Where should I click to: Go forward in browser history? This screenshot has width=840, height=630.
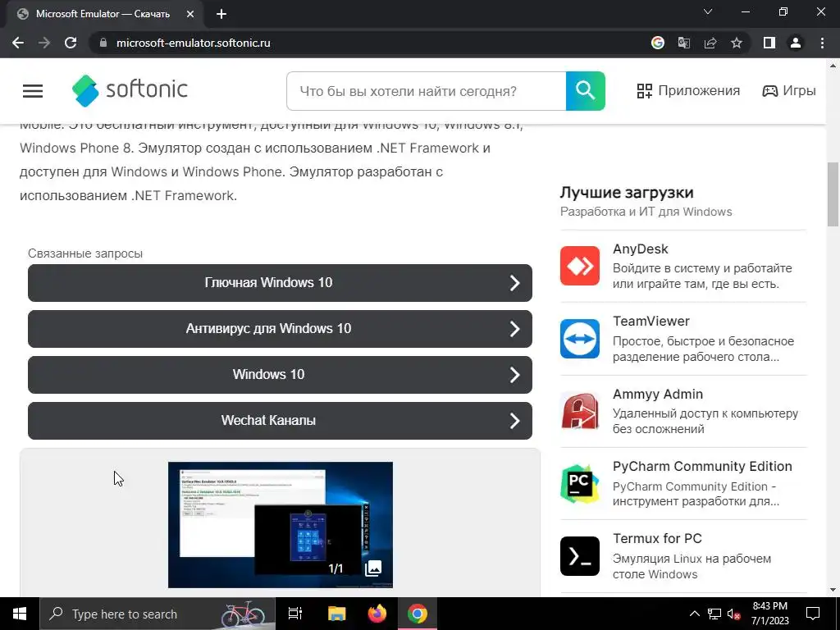[x=44, y=43]
